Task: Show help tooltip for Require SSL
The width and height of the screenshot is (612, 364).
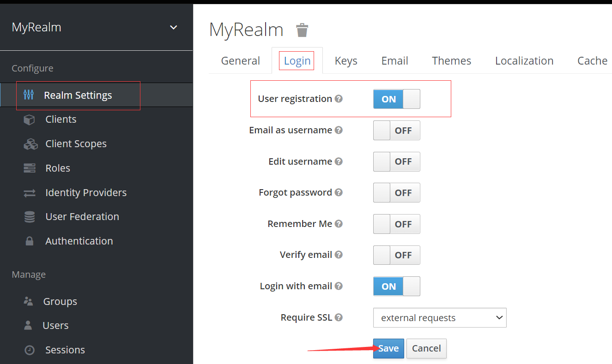Action: click(x=339, y=317)
